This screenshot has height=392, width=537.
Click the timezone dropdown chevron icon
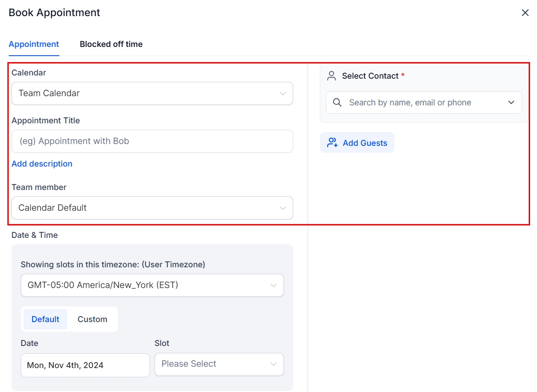click(x=273, y=285)
